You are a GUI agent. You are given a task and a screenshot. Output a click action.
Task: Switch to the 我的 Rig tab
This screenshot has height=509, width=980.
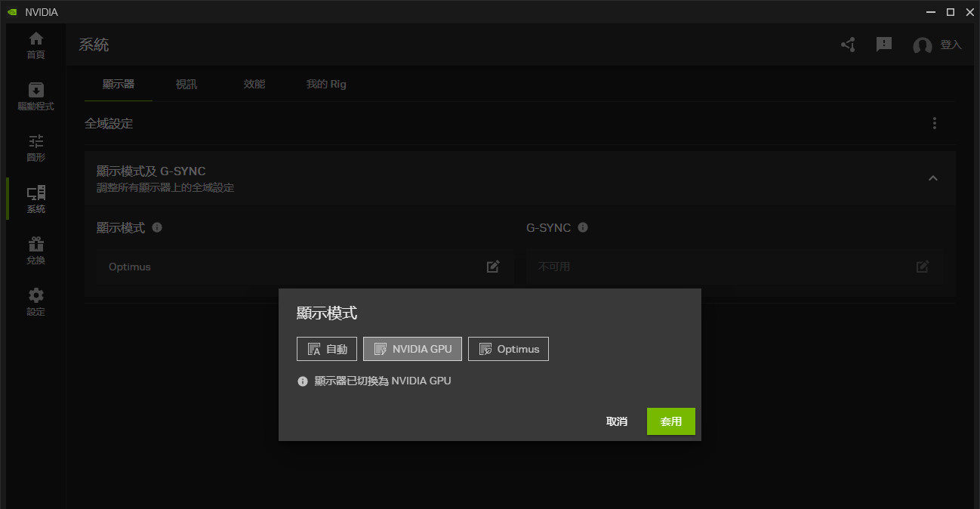[326, 84]
